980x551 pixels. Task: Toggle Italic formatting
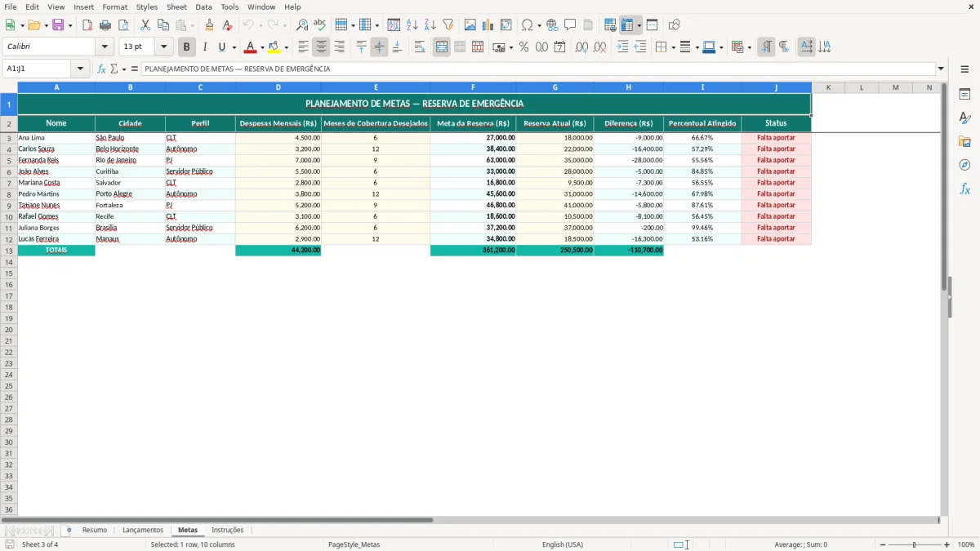[x=205, y=47]
